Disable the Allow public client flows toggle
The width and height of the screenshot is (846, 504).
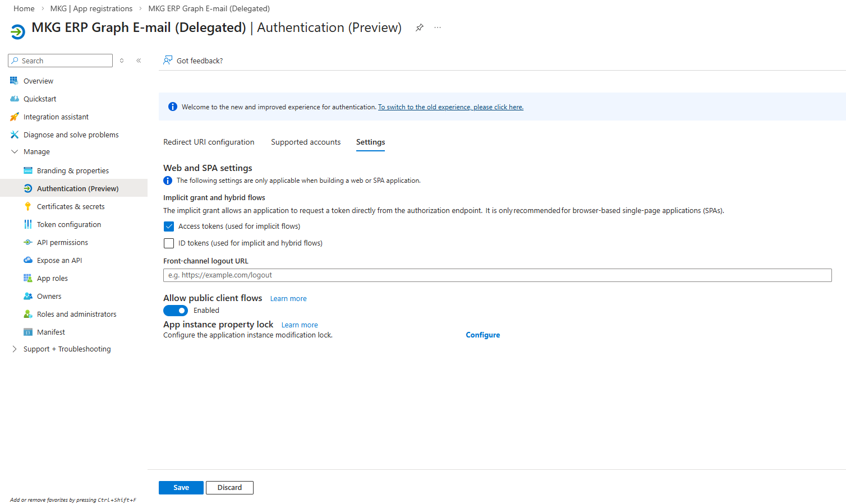pos(176,311)
